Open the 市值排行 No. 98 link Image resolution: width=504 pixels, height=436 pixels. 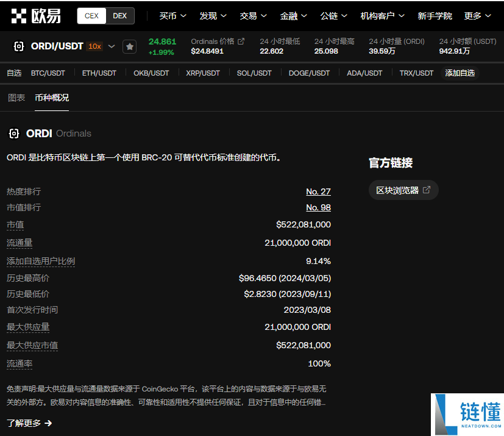318,208
